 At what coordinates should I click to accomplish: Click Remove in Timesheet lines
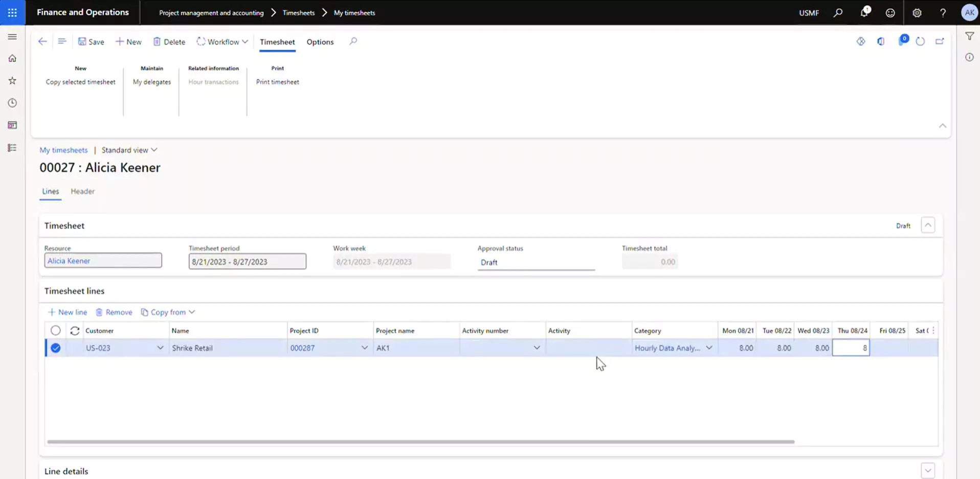(x=114, y=312)
